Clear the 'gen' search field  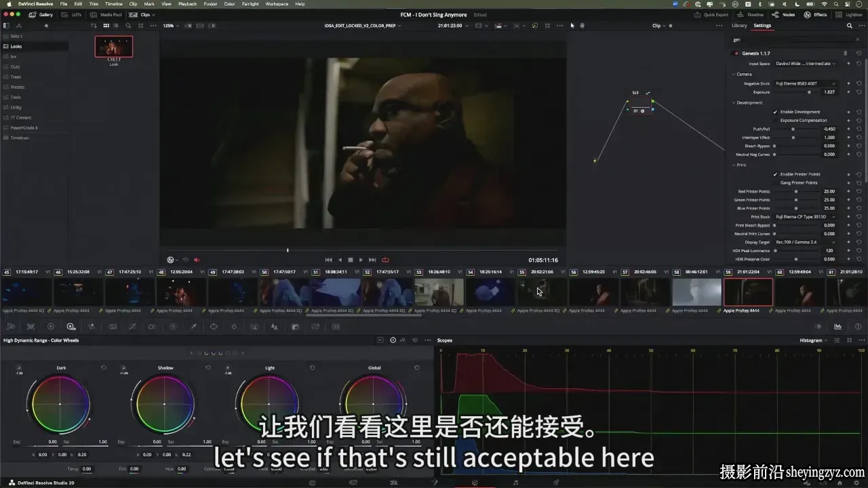pos(859,39)
